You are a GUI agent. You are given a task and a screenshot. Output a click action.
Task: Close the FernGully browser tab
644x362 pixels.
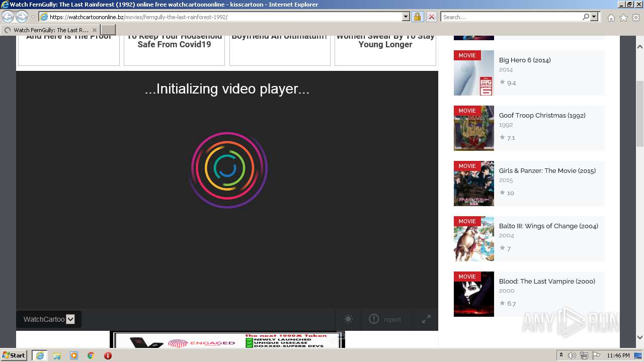(x=94, y=30)
